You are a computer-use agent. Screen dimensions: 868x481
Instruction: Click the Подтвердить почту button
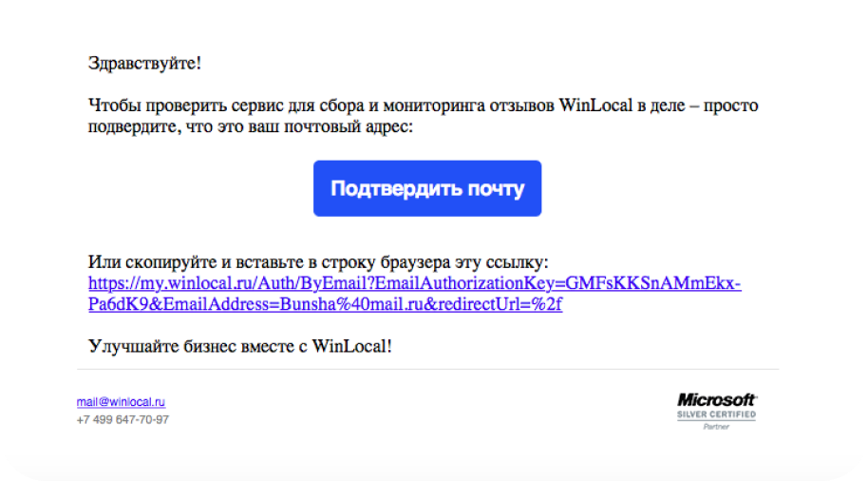click(427, 188)
